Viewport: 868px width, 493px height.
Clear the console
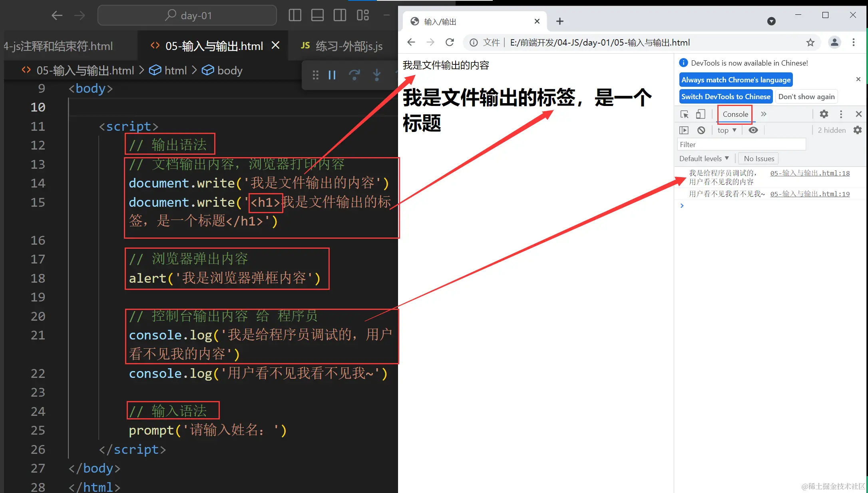pos(701,130)
